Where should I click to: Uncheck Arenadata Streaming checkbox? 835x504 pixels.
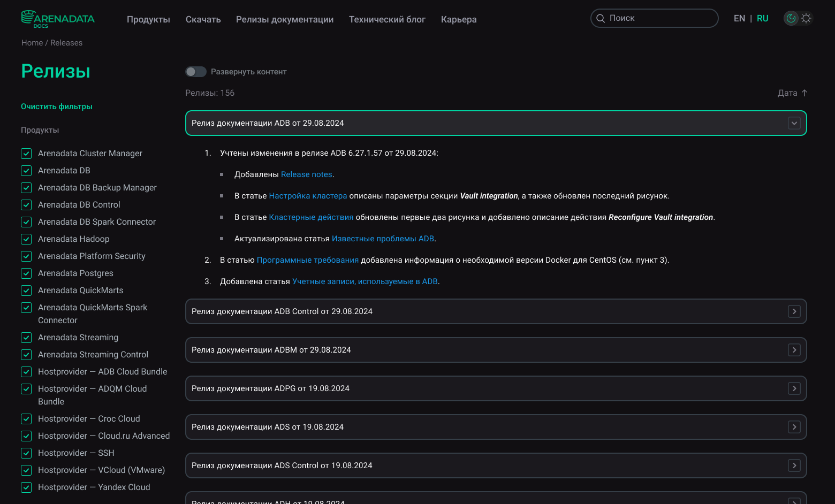click(x=26, y=338)
